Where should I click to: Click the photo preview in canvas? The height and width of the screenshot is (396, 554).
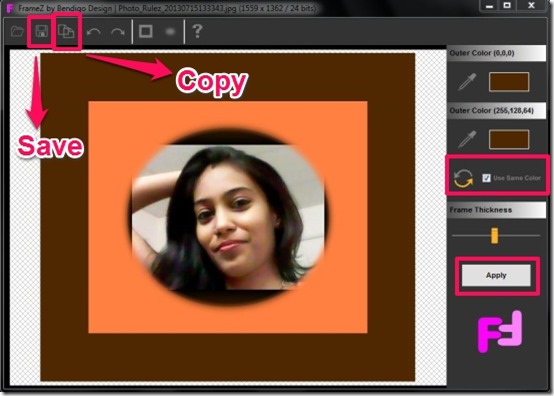pyautogui.click(x=228, y=217)
